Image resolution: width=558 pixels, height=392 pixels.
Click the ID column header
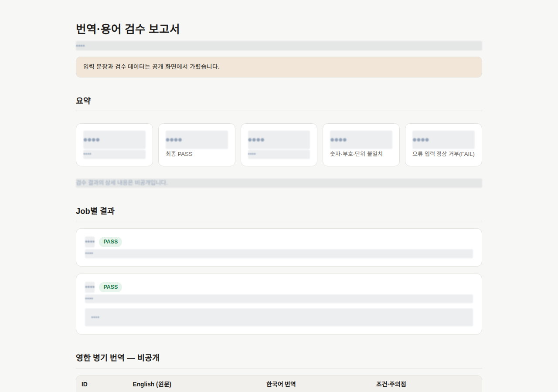(85, 384)
